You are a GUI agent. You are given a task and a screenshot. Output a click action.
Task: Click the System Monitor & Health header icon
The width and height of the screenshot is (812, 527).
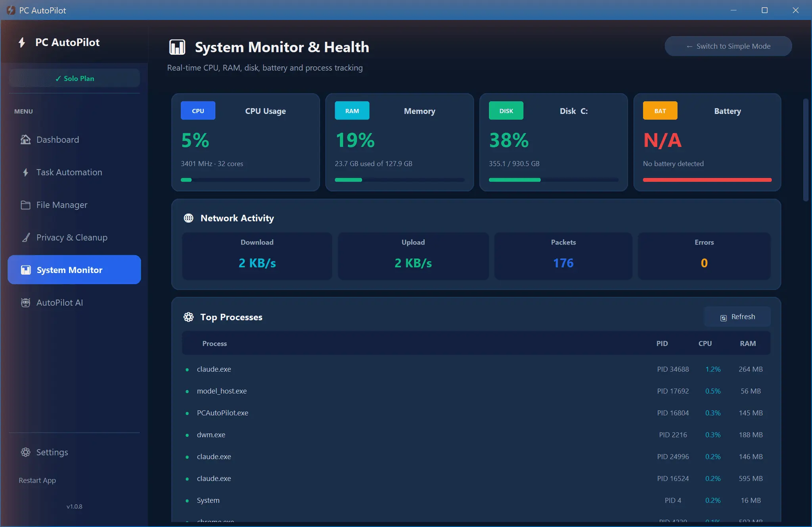177,47
